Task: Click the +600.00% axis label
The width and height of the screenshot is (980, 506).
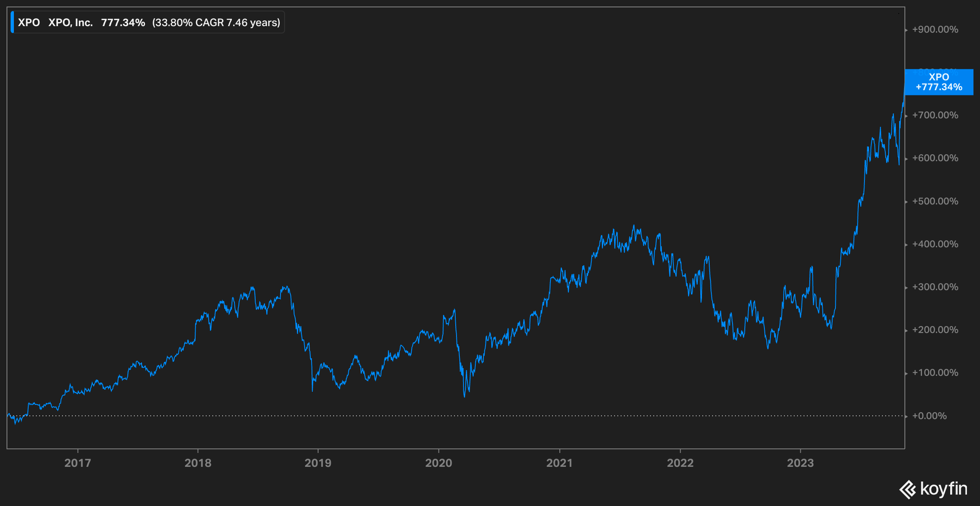Action: 935,158
